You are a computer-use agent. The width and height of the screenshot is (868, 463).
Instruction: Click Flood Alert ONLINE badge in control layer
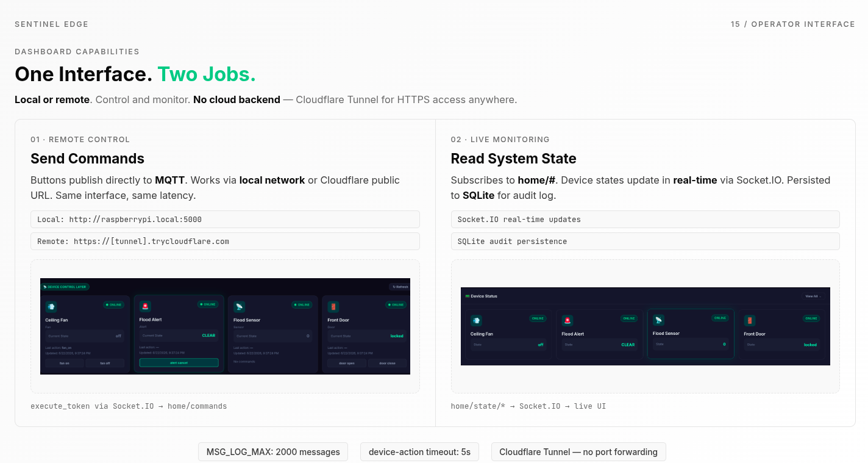[208, 304]
